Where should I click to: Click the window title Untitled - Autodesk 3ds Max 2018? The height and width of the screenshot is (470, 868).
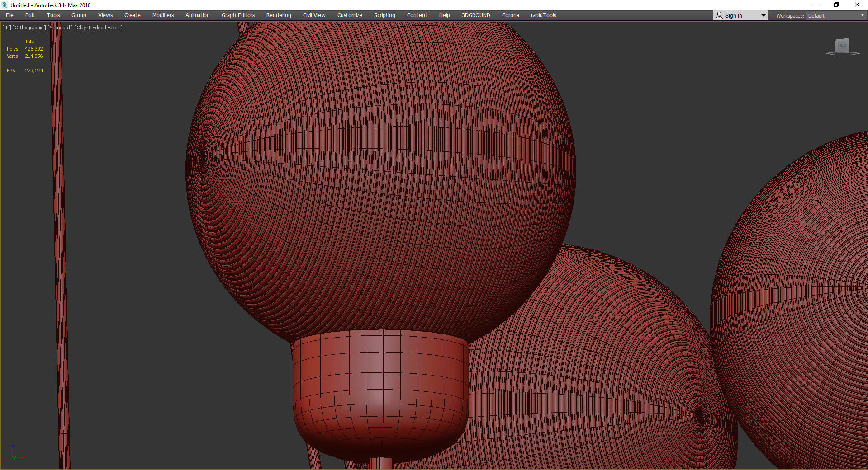pyautogui.click(x=51, y=5)
